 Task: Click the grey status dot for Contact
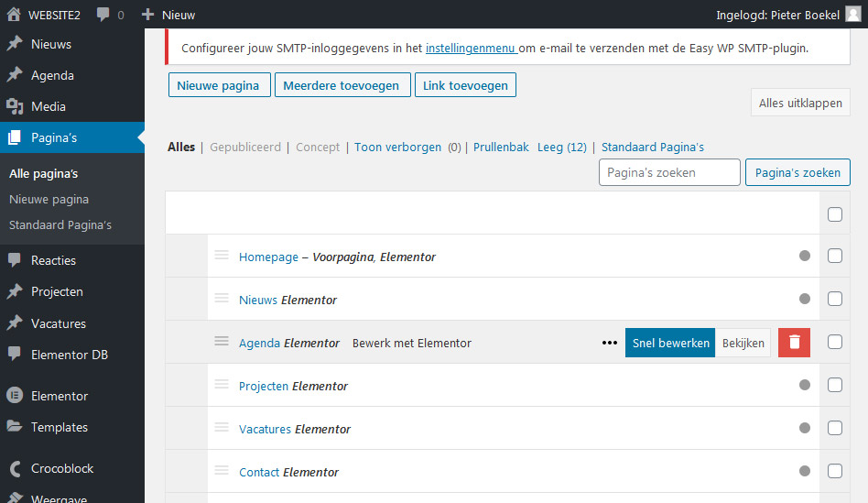coord(805,471)
